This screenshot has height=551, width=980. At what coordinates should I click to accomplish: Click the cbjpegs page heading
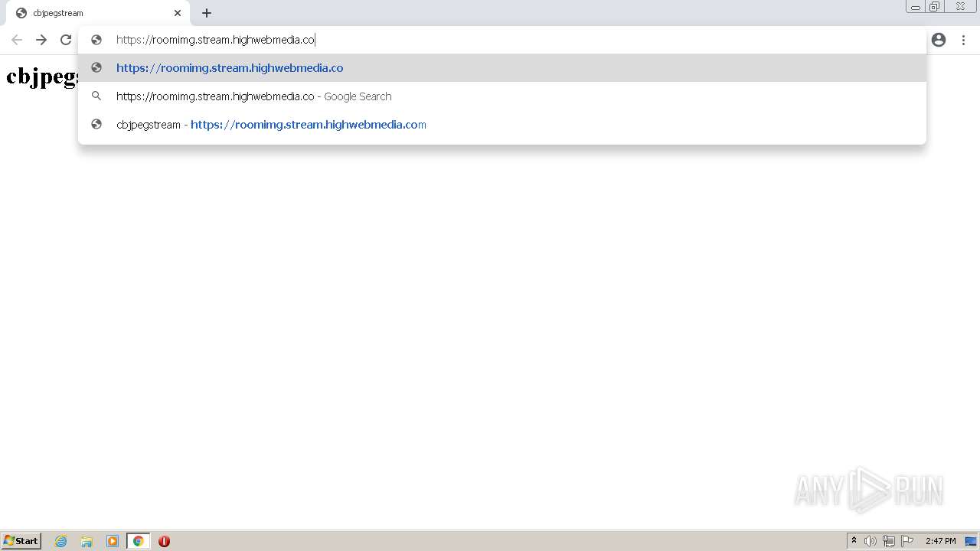point(43,77)
